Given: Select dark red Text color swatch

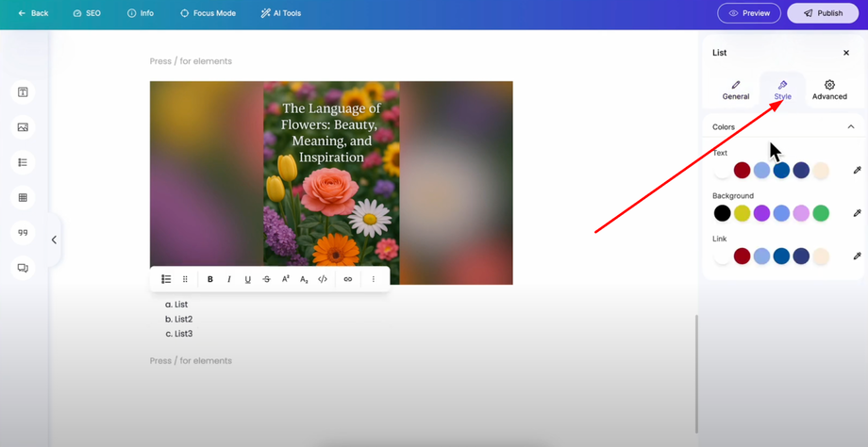Looking at the screenshot, I should tap(742, 171).
